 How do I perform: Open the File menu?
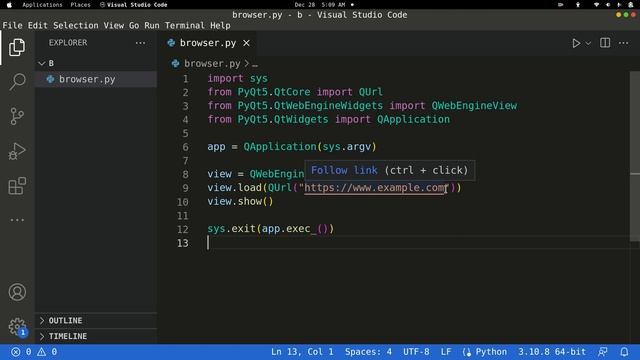coord(12,25)
